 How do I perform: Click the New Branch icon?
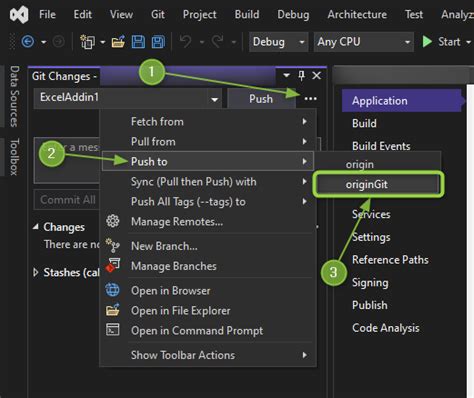tap(113, 245)
